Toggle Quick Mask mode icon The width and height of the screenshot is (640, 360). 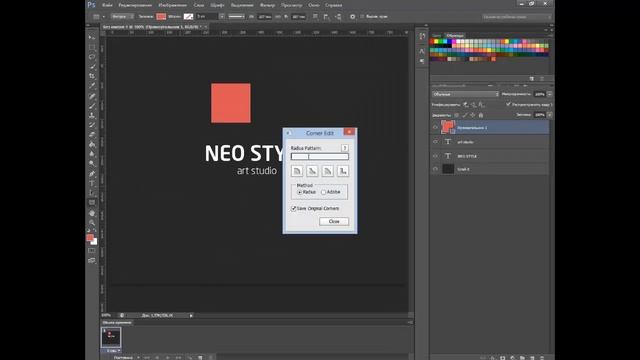(x=92, y=251)
